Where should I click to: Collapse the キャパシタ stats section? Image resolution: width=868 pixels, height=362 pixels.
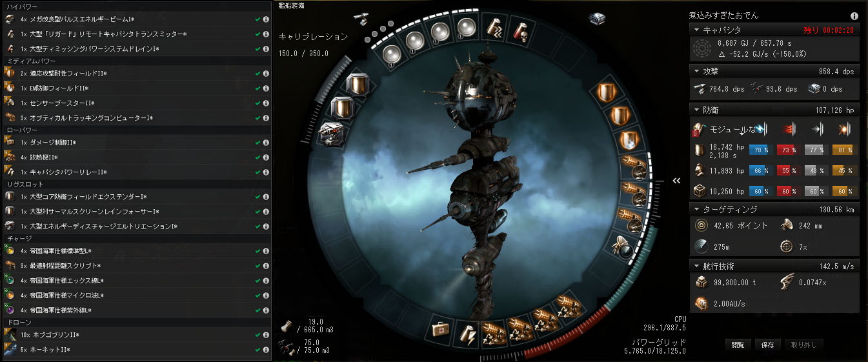(697, 30)
